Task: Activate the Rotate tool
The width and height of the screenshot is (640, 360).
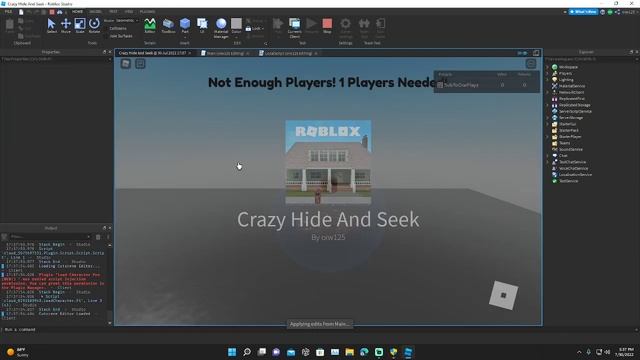Action: 94,26
